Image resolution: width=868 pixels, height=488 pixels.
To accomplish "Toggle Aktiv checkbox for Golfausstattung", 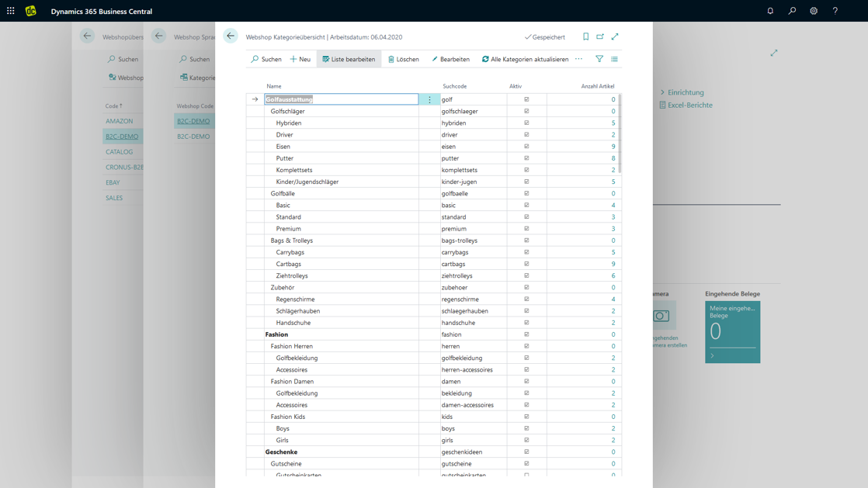I will click(526, 99).
